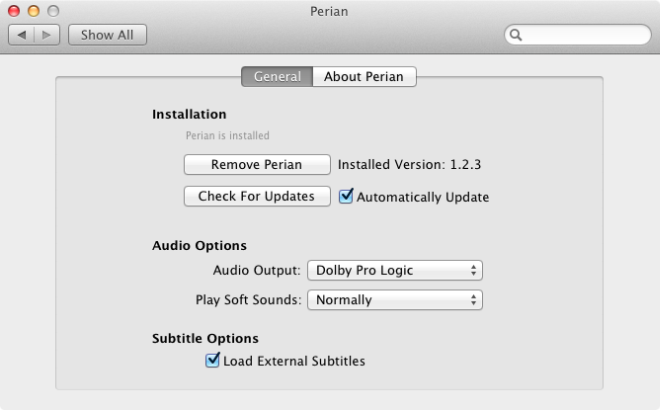Go forward with the right arrow button
660x410 pixels.
point(47,35)
